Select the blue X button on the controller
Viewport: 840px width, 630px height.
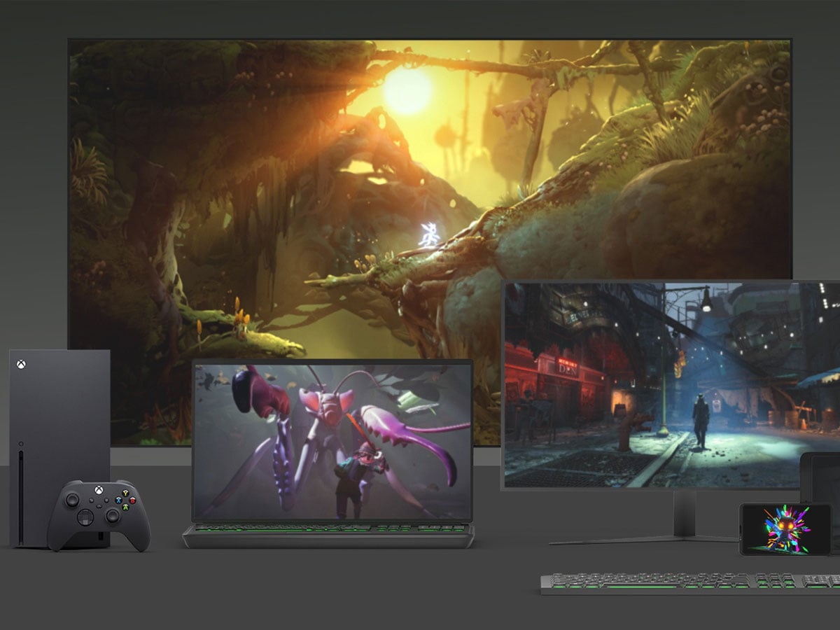pyautogui.click(x=118, y=500)
